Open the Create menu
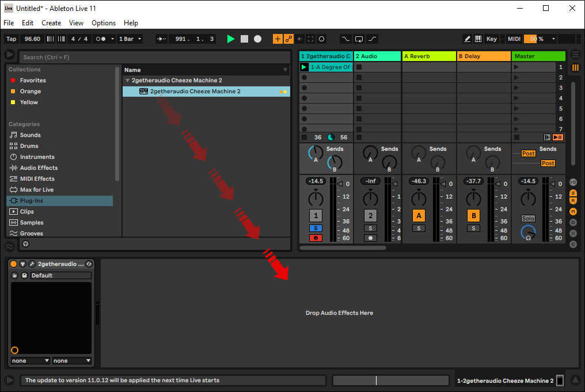Image resolution: width=585 pixels, height=392 pixels. 51,23
